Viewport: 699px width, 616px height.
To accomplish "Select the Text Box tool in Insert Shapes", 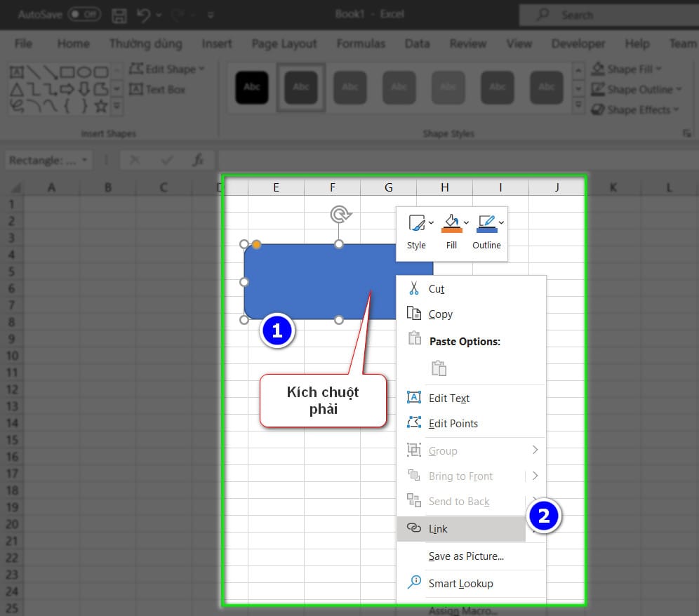I will pyautogui.click(x=158, y=89).
